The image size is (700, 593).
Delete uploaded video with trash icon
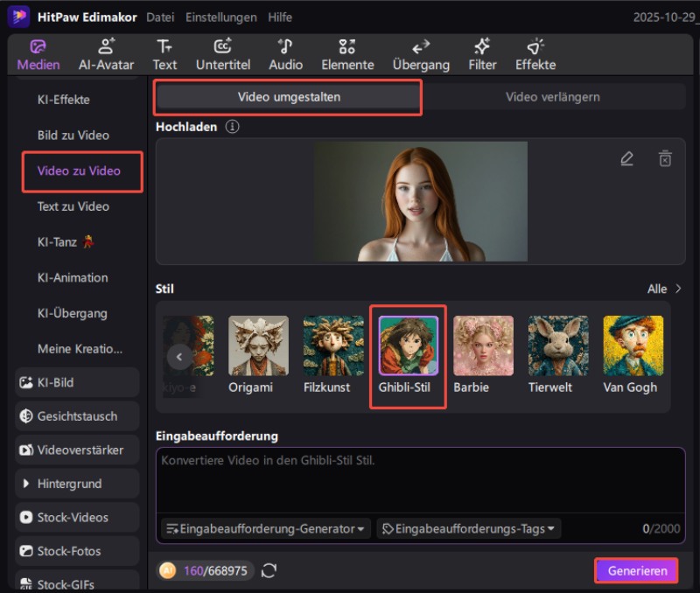[665, 158]
